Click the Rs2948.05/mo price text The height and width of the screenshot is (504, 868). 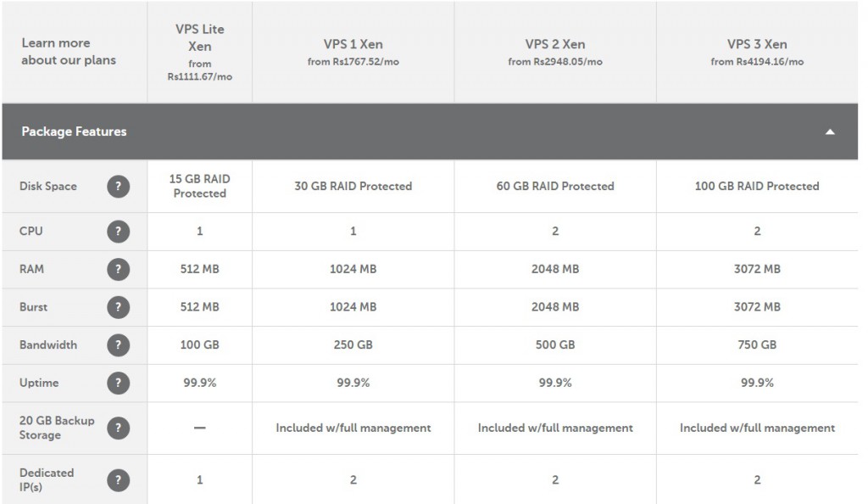pos(567,61)
